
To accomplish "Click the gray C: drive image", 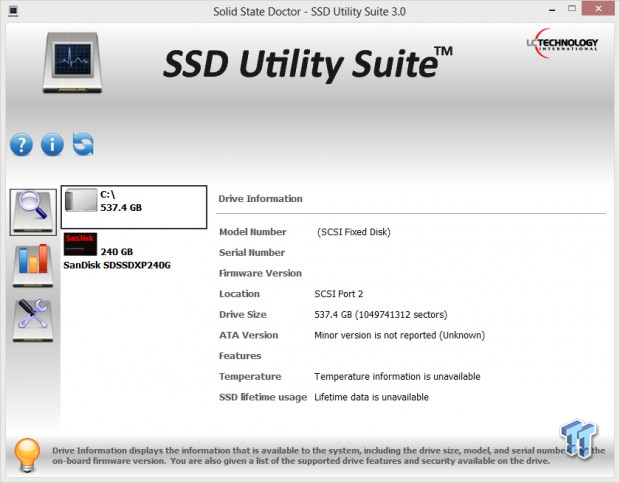I will click(81, 200).
